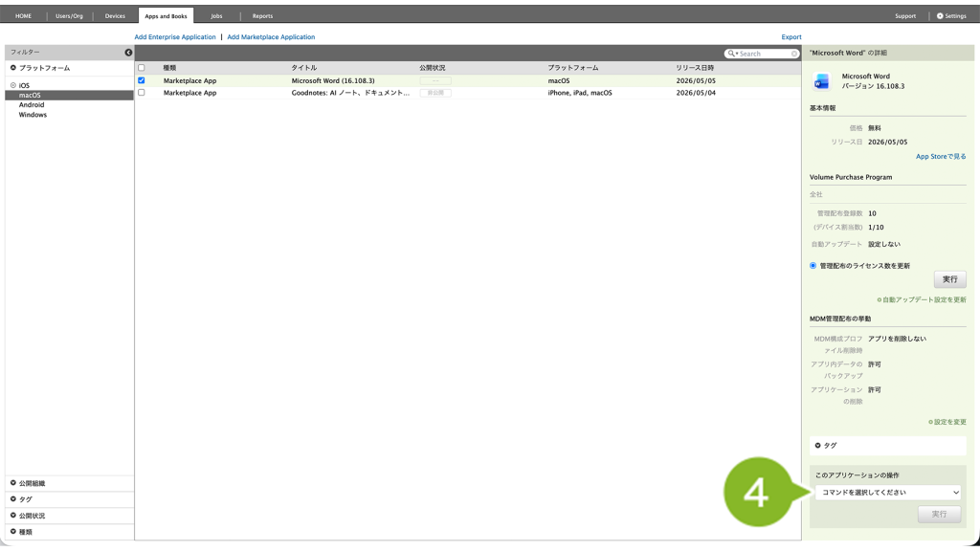Clear the search field with x icon
The image size is (980, 551).
pos(794,54)
